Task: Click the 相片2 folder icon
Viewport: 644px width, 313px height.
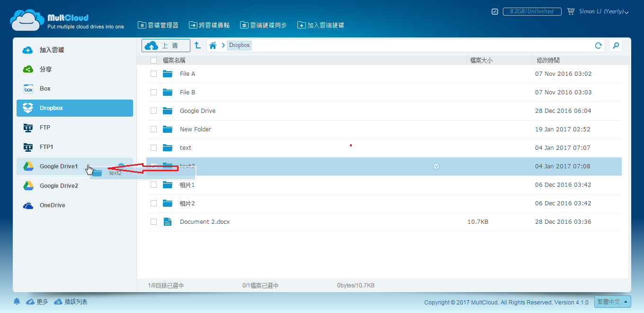Action: [x=168, y=203]
